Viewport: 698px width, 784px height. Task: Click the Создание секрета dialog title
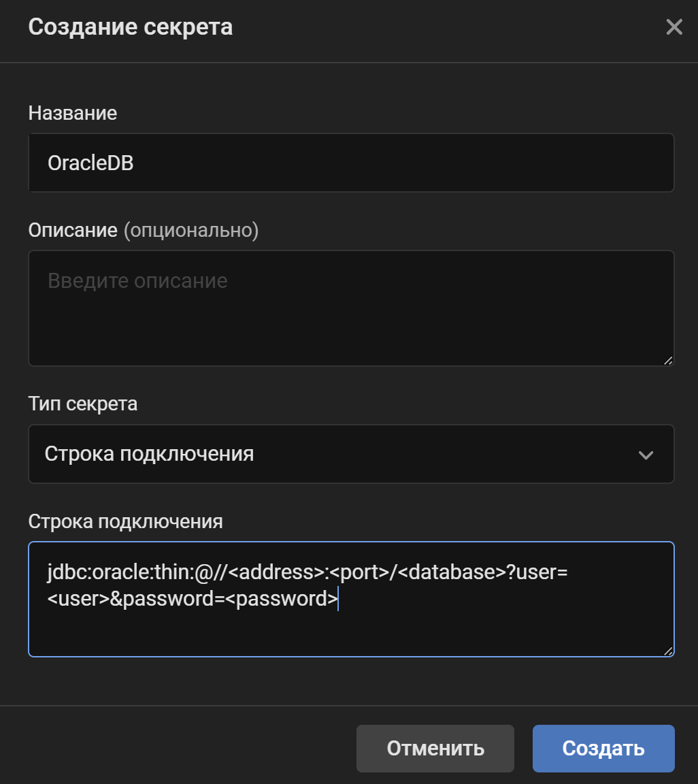tap(129, 27)
